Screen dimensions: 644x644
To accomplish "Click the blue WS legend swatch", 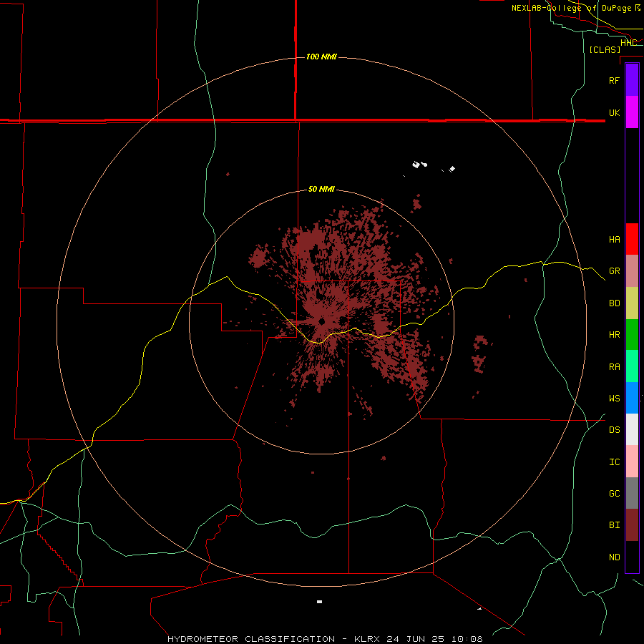I will point(632,398).
